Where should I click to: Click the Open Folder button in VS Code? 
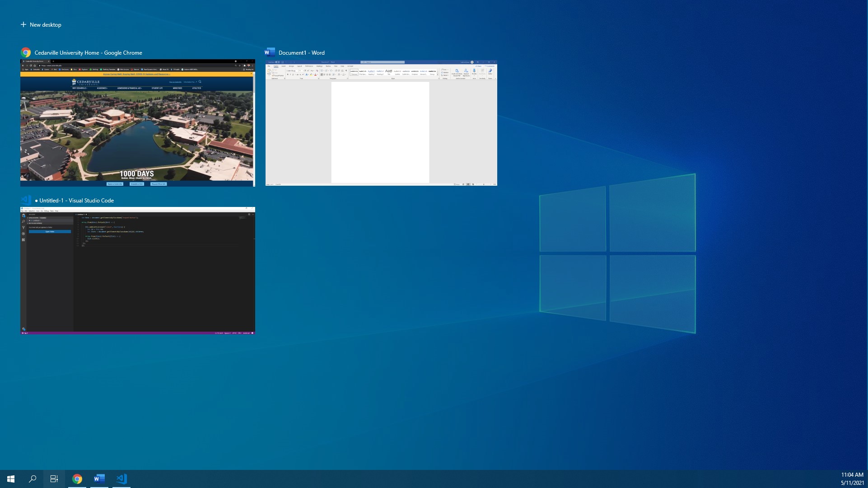(50, 232)
